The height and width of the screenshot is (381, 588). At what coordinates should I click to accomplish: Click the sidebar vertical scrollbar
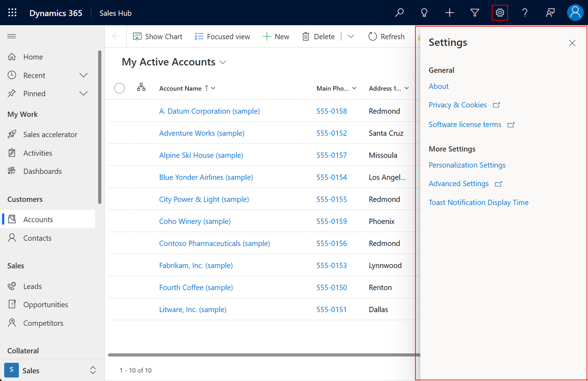tap(99, 127)
